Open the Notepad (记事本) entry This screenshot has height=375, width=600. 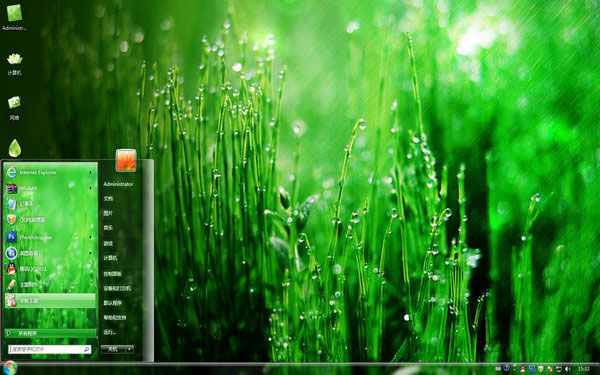pos(50,204)
